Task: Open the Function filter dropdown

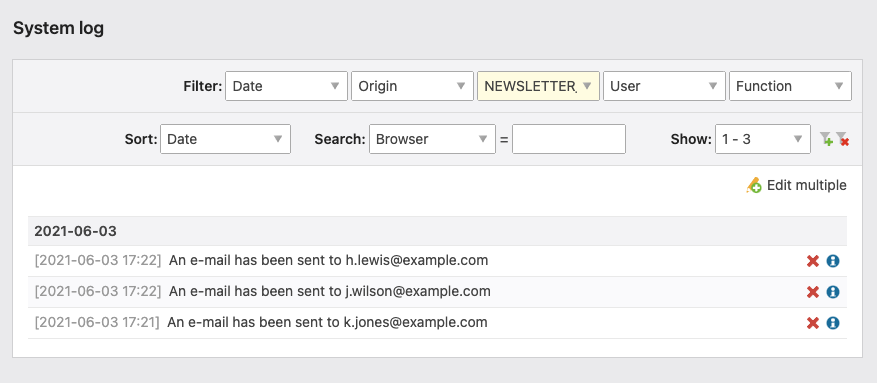Action: tap(790, 86)
